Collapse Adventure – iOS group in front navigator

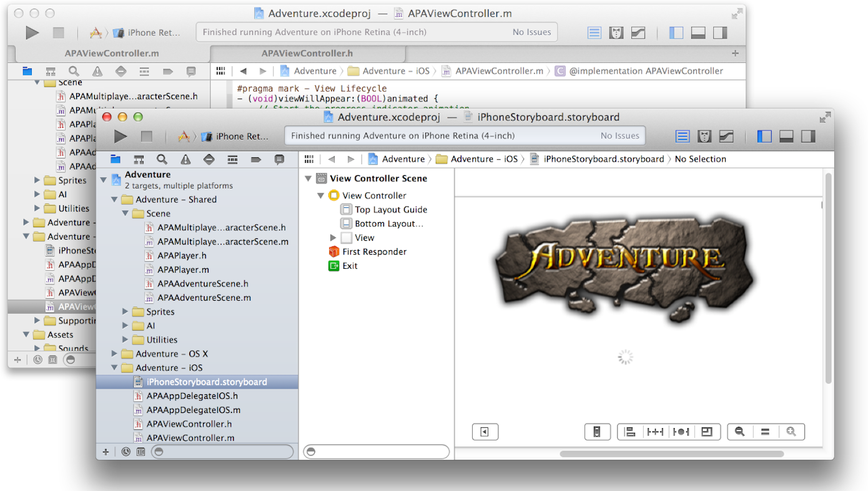pyautogui.click(x=114, y=367)
